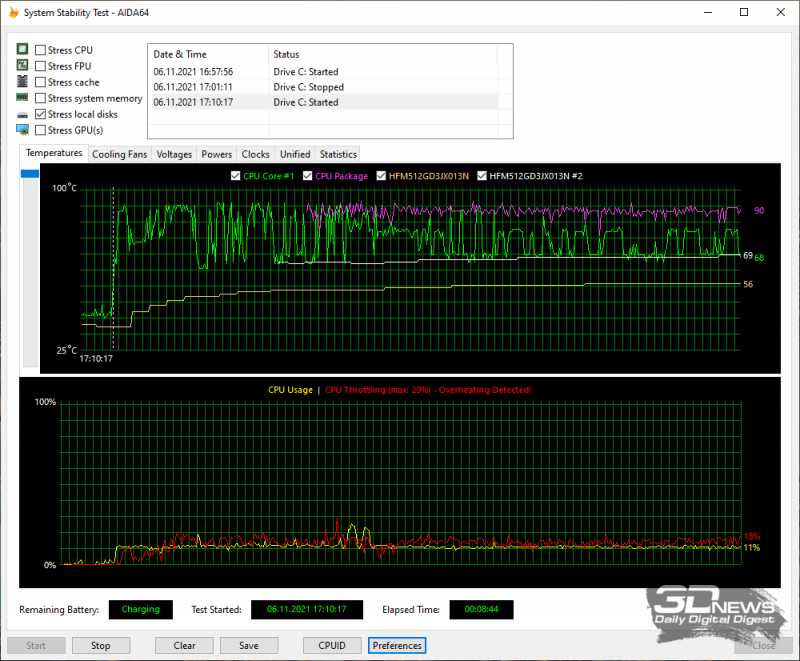Click the purple 90 temperature reading
The height and width of the screenshot is (661, 800).
pyautogui.click(x=759, y=211)
